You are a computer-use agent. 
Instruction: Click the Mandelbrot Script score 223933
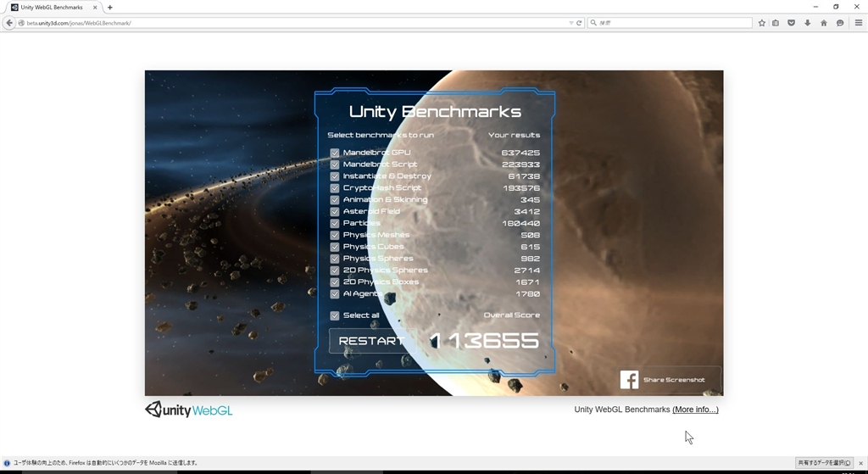521,165
